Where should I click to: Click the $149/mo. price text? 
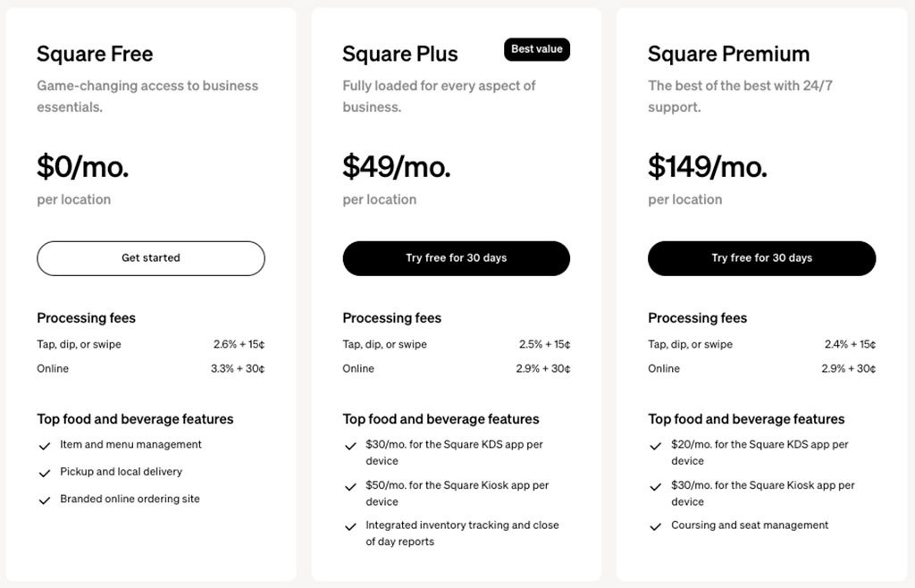pos(708,166)
